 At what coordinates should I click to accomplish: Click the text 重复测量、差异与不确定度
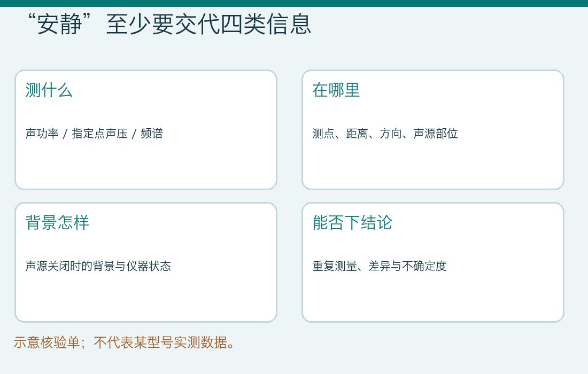380,266
